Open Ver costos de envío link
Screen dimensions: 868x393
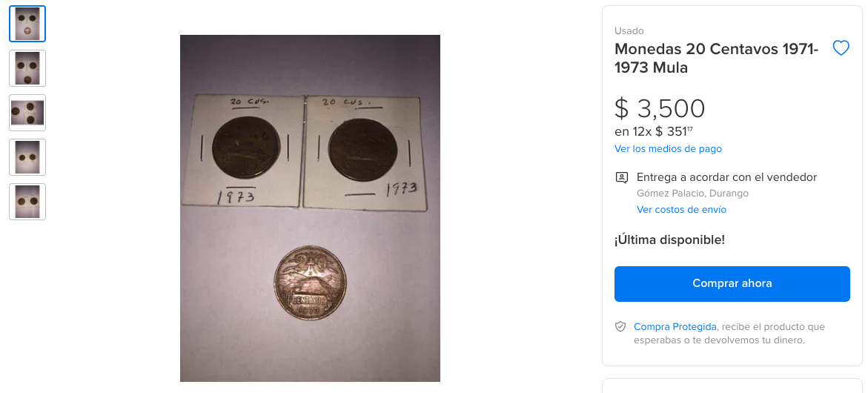click(x=681, y=210)
